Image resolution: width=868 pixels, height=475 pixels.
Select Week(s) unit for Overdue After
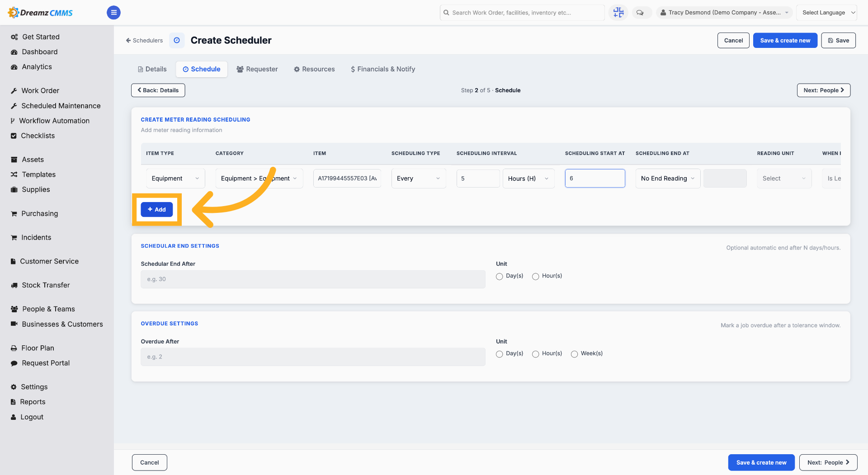pos(574,354)
